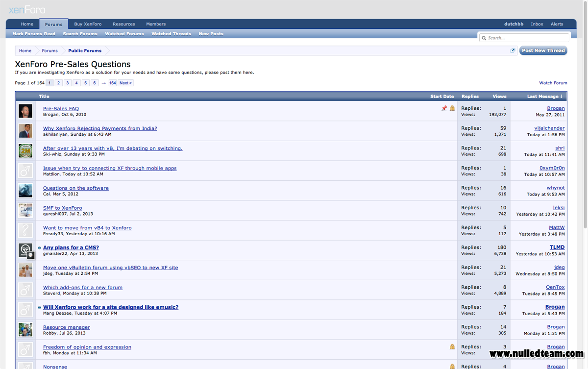
Task: Sort threads by Start Date
Action: (x=442, y=97)
